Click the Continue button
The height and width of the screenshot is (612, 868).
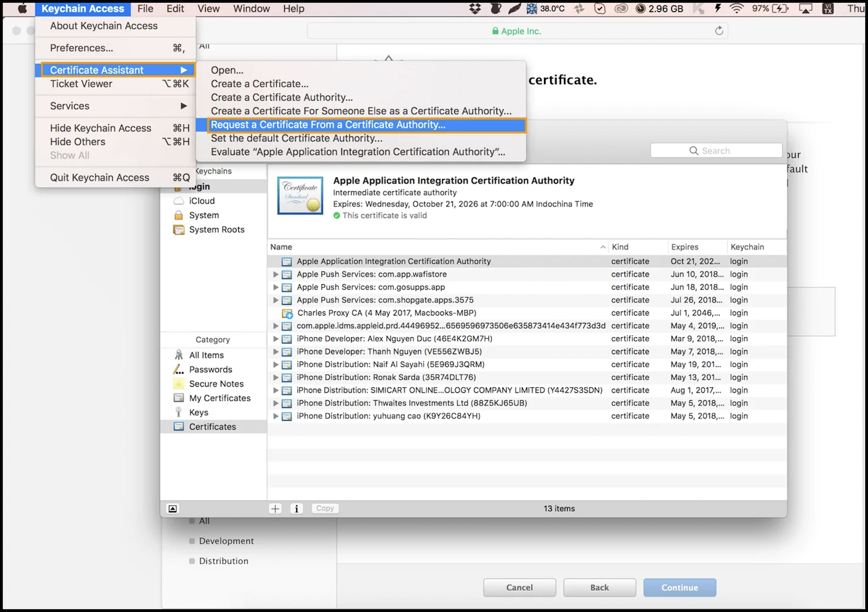679,587
